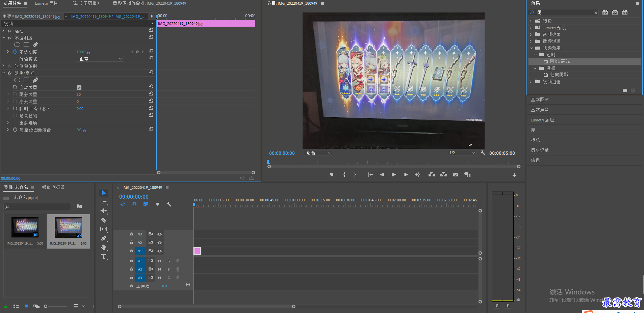Go to Out point in Program monitor
644x313 pixels.
pos(417,175)
